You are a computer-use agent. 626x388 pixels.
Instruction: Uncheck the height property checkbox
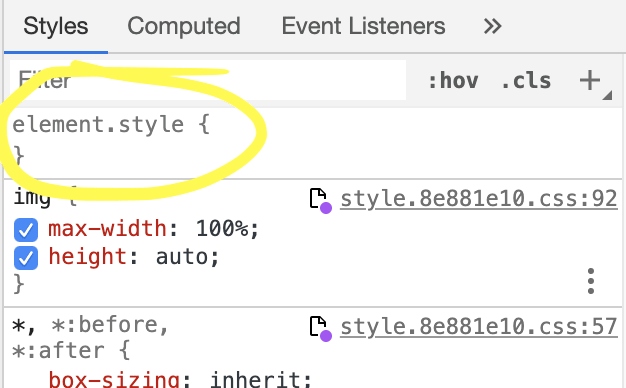pos(26,258)
